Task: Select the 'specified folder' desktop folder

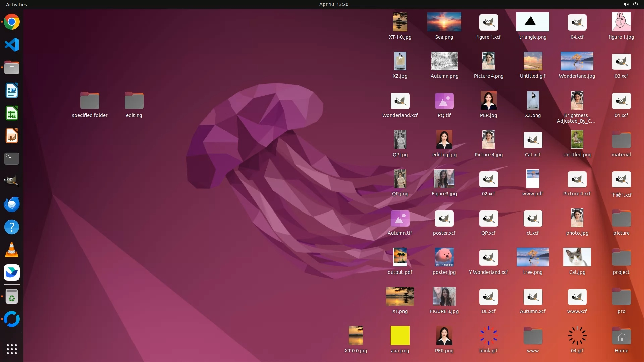Action: click(x=90, y=101)
